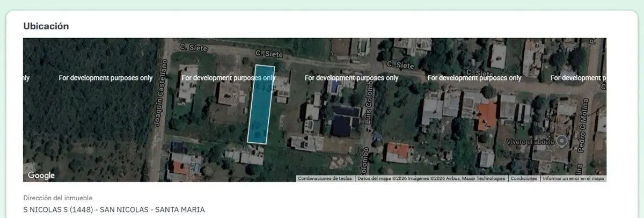Image resolution: width=644 pixels, height=218 pixels.
Task: Click the map data attribution Airbus, Maxar text
Action: [x=431, y=179]
